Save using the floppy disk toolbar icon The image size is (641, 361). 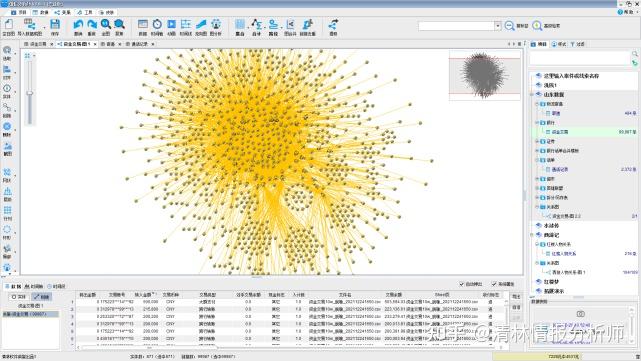pos(55,25)
